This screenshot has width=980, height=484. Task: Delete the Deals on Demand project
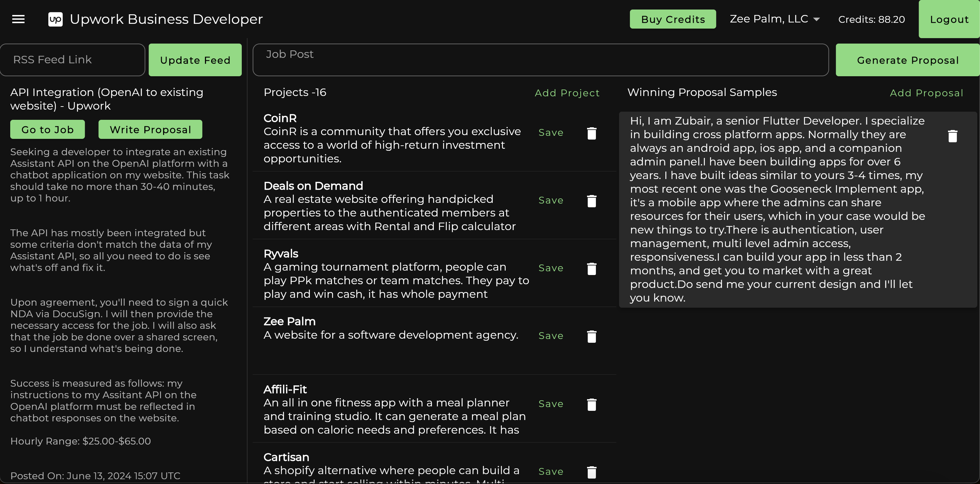591,201
